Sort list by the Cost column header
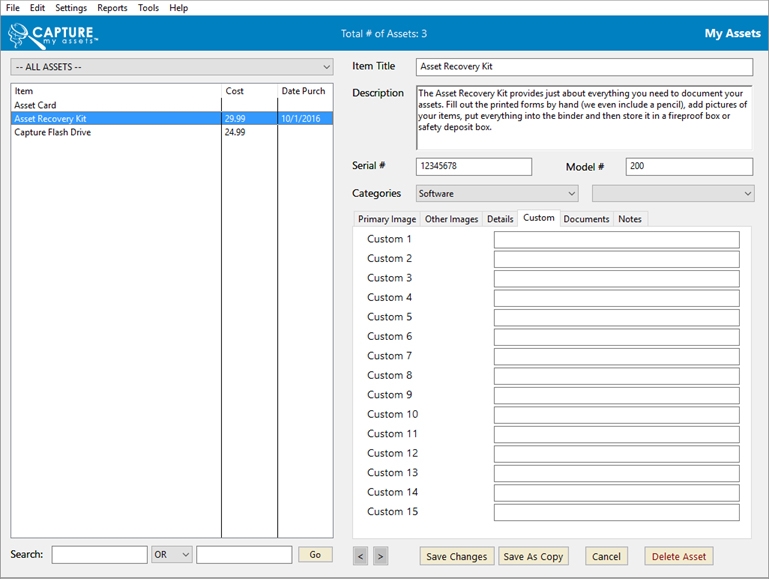 (248, 91)
